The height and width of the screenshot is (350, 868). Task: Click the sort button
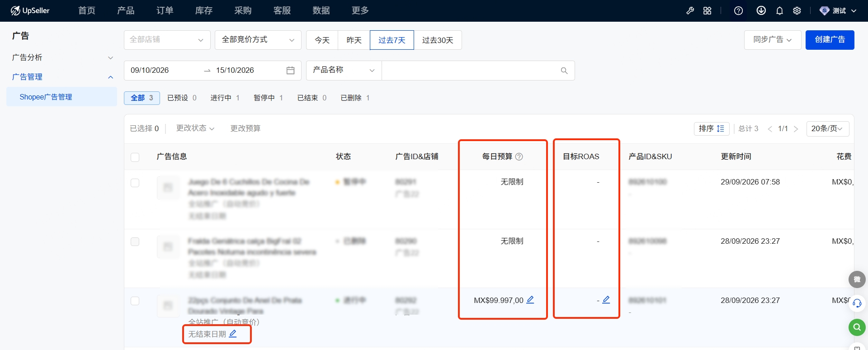[x=712, y=129]
